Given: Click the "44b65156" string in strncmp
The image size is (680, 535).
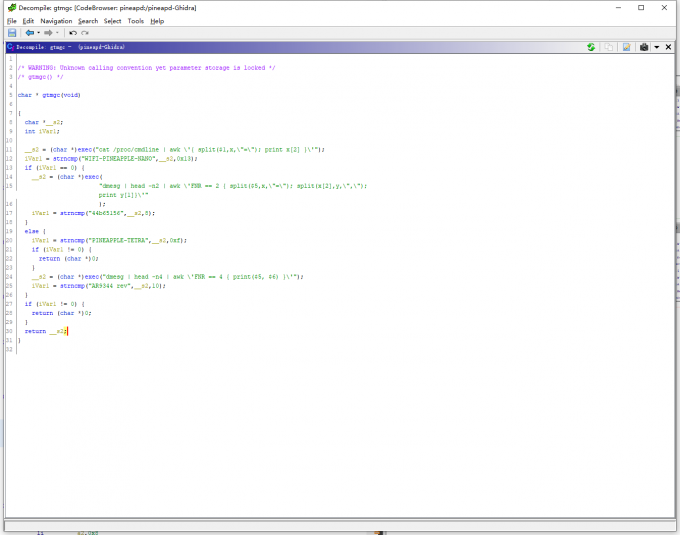Looking at the screenshot, I should tap(107, 213).
